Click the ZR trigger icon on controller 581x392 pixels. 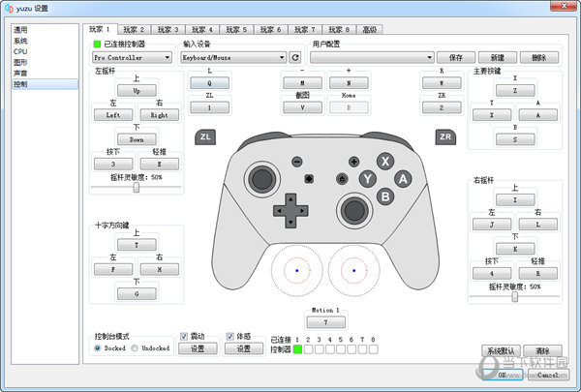point(445,137)
